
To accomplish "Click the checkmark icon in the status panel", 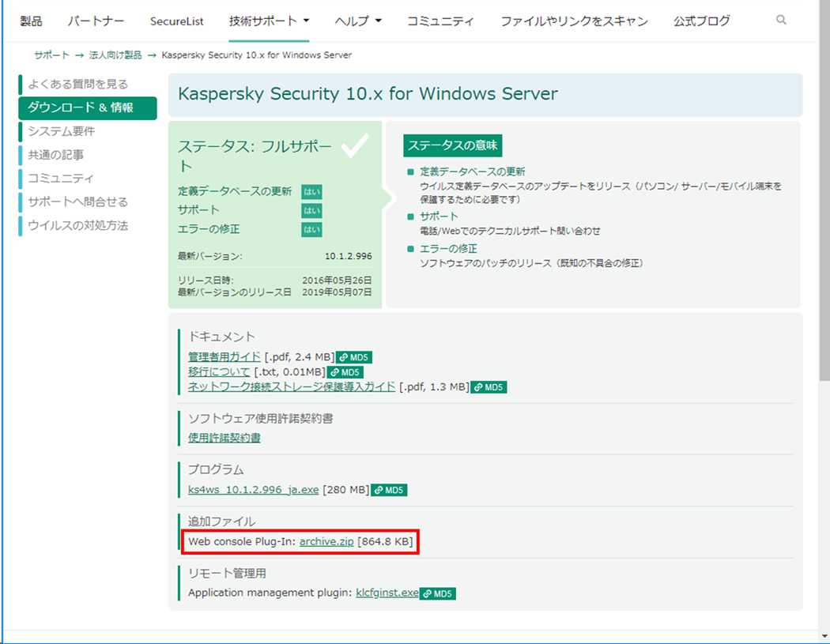I will (355, 146).
